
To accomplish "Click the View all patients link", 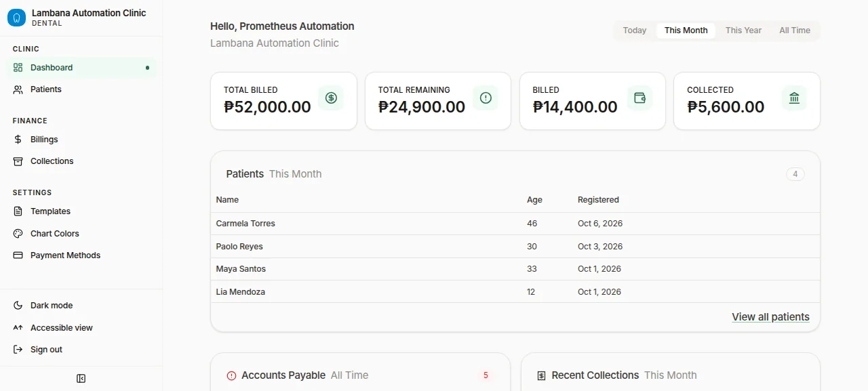I will pyautogui.click(x=770, y=317).
